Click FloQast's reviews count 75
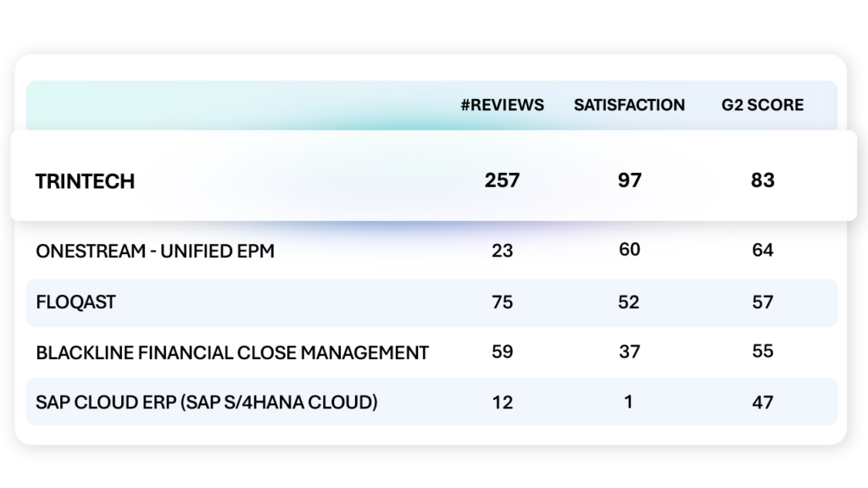Image resolution: width=868 pixels, height=488 pixels. (x=502, y=302)
